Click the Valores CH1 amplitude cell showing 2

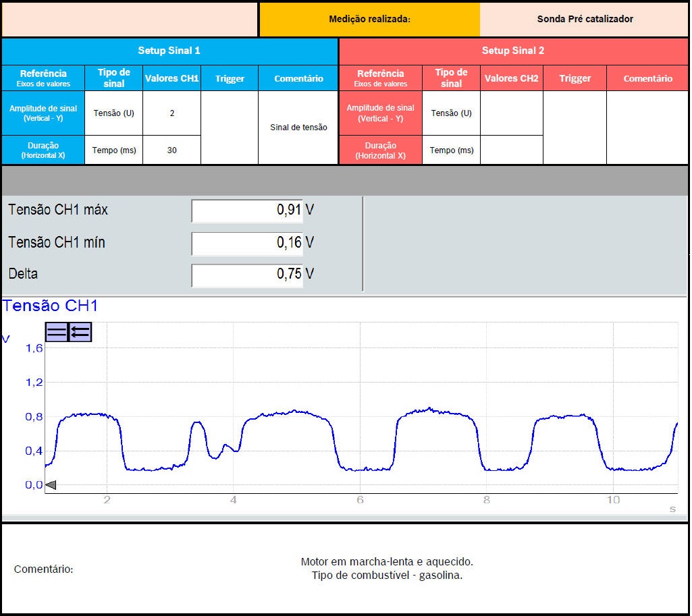pyautogui.click(x=171, y=113)
